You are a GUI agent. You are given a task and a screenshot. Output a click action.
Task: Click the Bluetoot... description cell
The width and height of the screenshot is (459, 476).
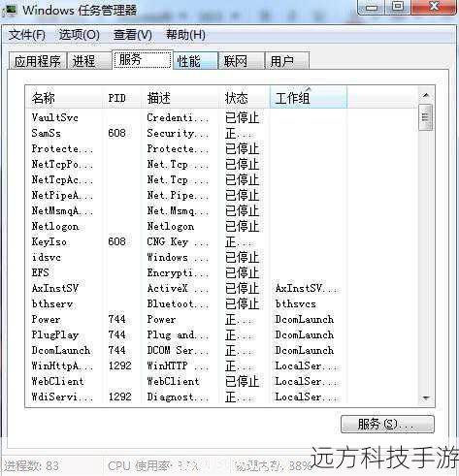click(178, 303)
